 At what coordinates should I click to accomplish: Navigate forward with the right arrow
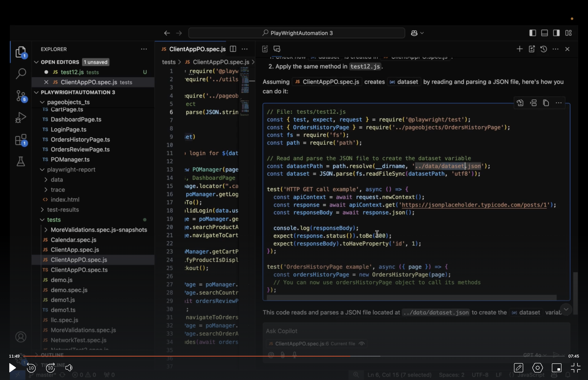[179, 33]
